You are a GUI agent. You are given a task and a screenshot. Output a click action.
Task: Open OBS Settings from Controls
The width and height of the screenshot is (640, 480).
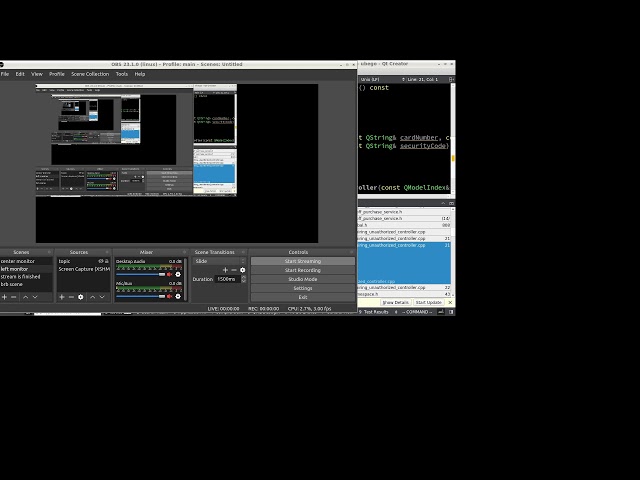pyautogui.click(x=303, y=288)
